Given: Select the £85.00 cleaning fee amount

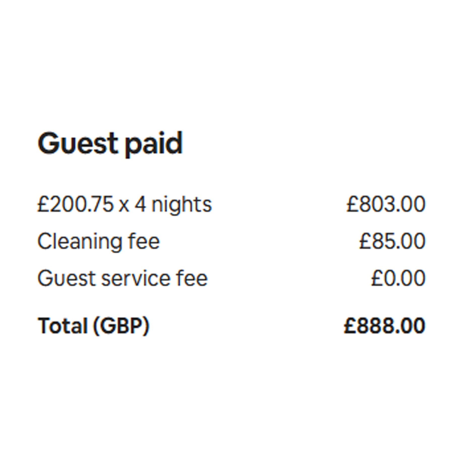Looking at the screenshot, I should [392, 241].
